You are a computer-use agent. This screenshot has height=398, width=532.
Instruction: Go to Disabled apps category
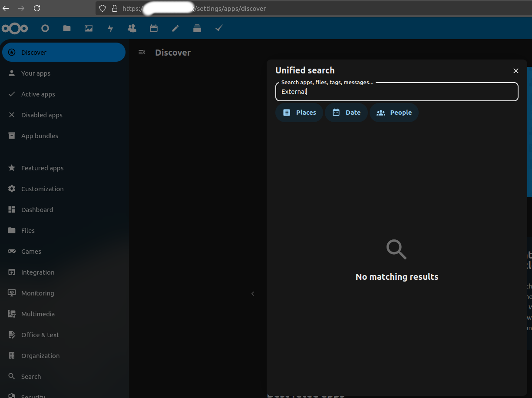(x=42, y=115)
